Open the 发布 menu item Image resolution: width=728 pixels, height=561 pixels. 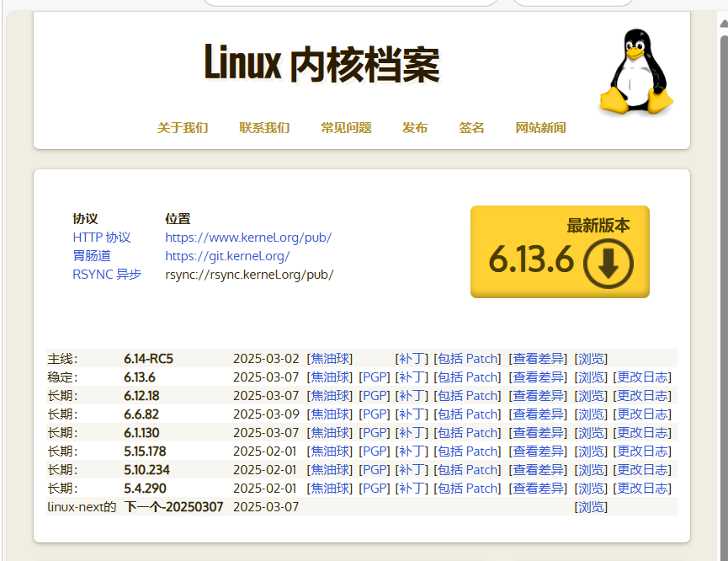point(415,128)
